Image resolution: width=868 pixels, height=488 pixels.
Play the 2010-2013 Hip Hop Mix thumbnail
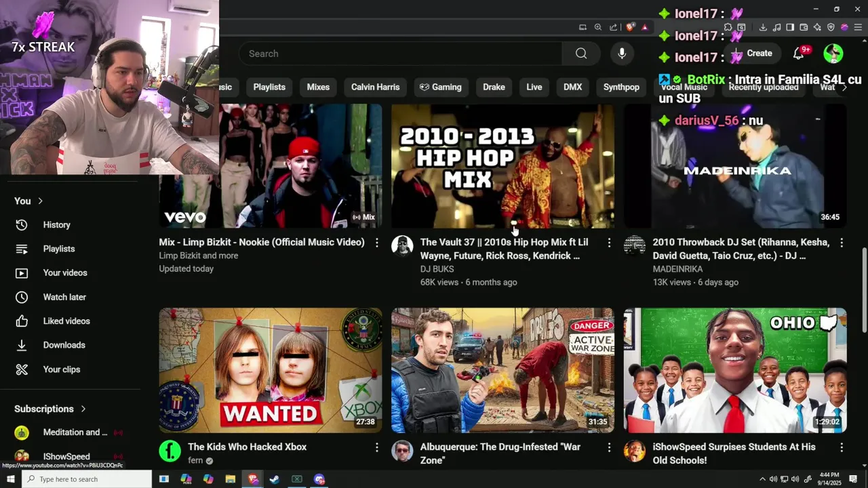coord(502,165)
